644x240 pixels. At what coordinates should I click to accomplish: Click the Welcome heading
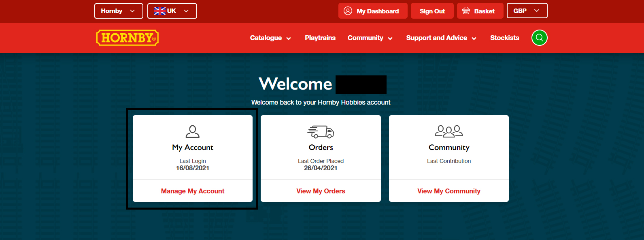coord(295,84)
